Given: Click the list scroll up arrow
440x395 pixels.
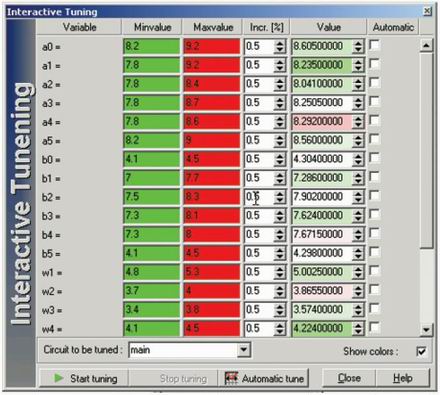Looking at the screenshot, I should pos(426,45).
